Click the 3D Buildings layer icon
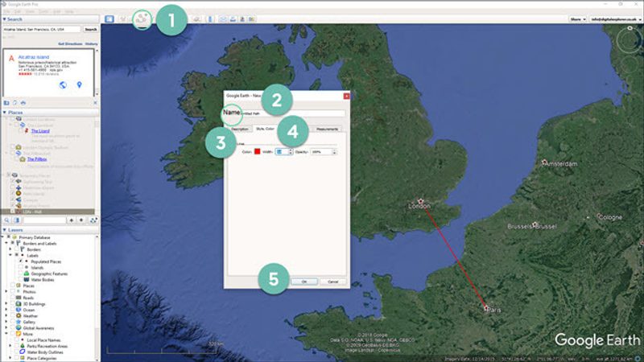Image resolution: width=644 pixels, height=362 pixels. click(x=19, y=304)
